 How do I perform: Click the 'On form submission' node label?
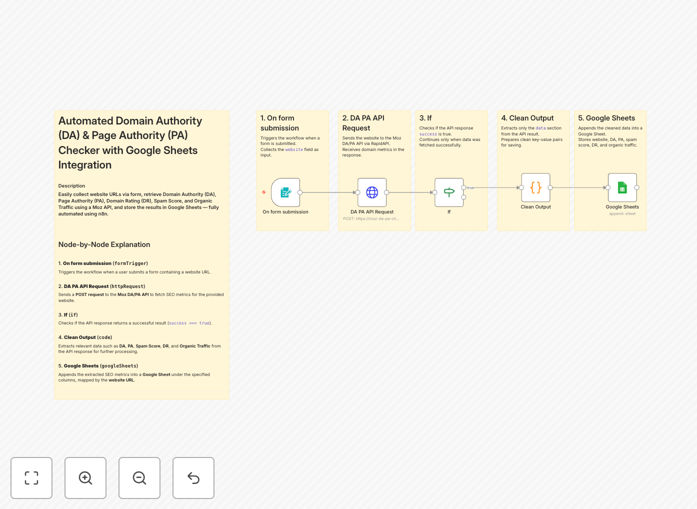tap(285, 212)
